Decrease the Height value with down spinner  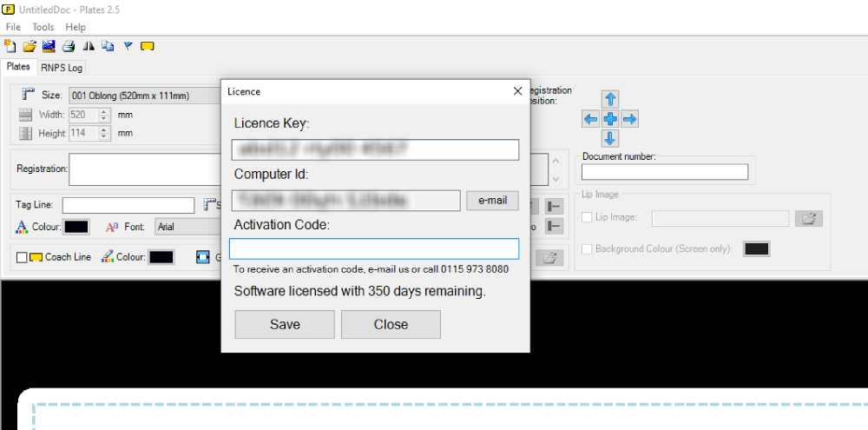[104, 136]
